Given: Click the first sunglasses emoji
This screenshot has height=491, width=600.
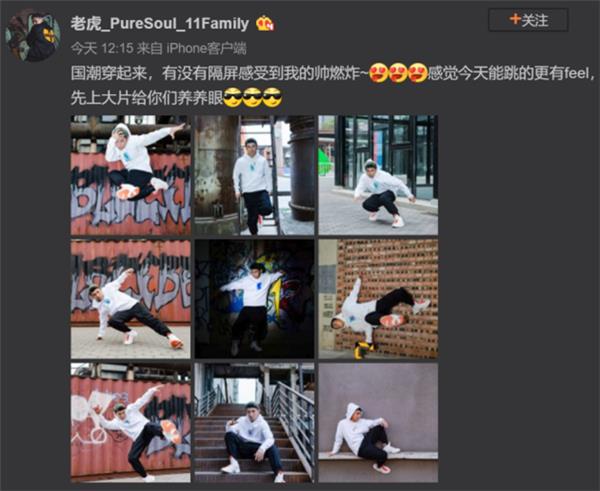Looking at the screenshot, I should point(233,98).
